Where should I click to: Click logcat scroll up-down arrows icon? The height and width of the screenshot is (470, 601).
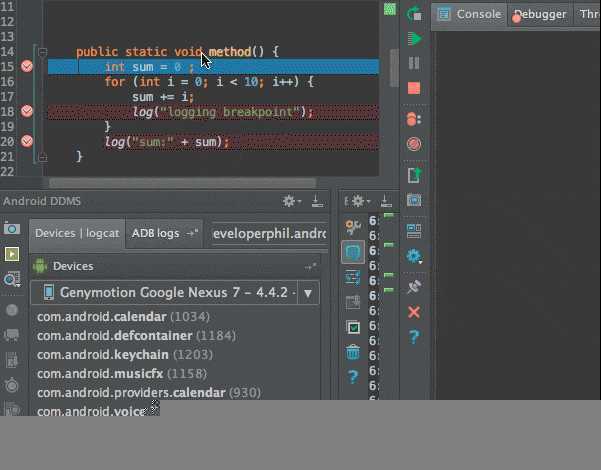pyautogui.click(x=353, y=278)
